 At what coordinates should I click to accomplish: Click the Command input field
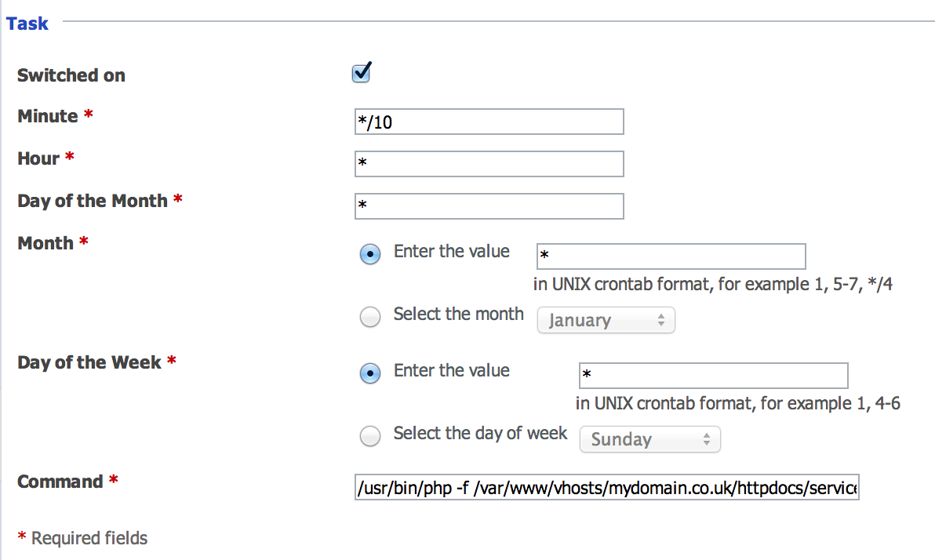pos(606,487)
